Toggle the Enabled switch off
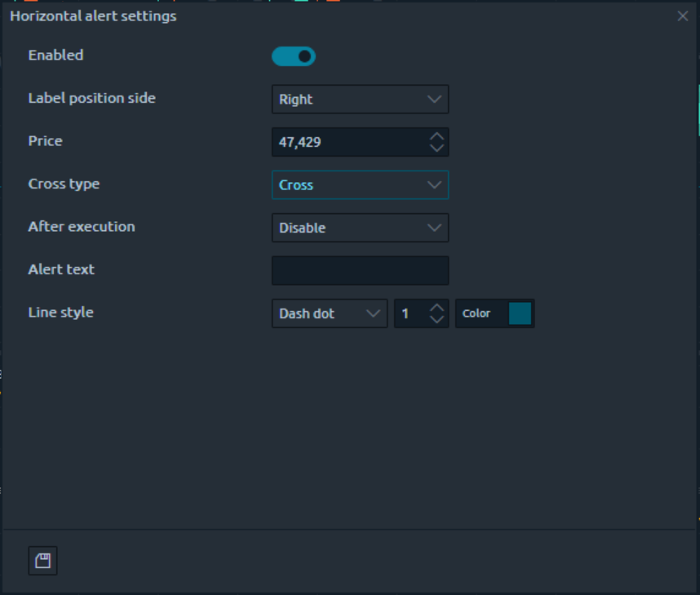The width and height of the screenshot is (700, 595). (294, 56)
